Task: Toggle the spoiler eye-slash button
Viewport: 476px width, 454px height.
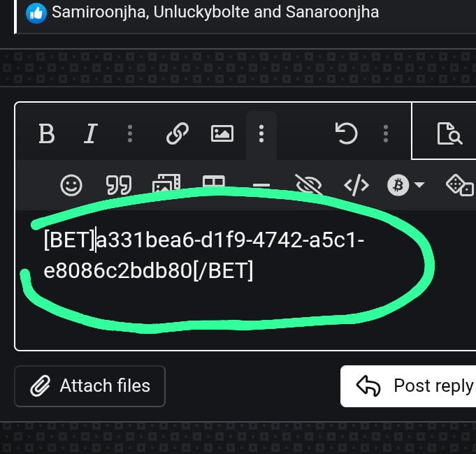Action: [x=308, y=185]
